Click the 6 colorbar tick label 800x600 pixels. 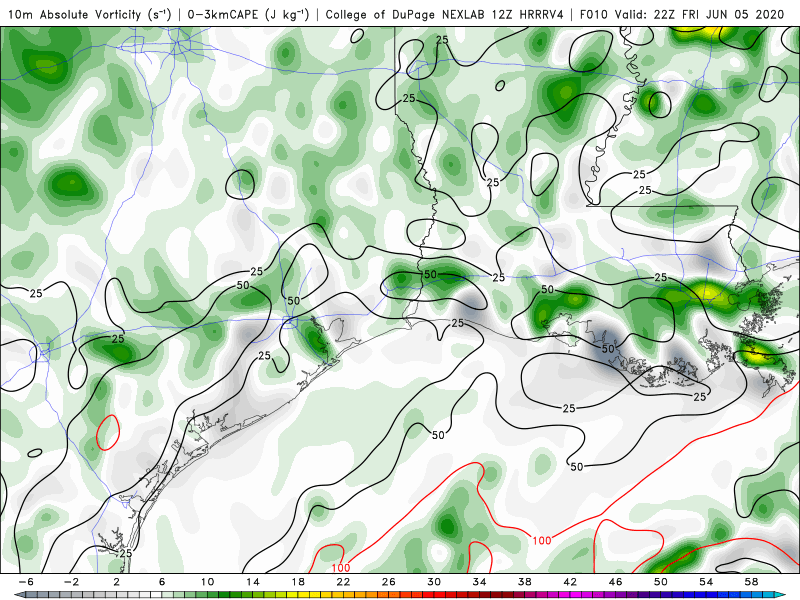tap(162, 582)
